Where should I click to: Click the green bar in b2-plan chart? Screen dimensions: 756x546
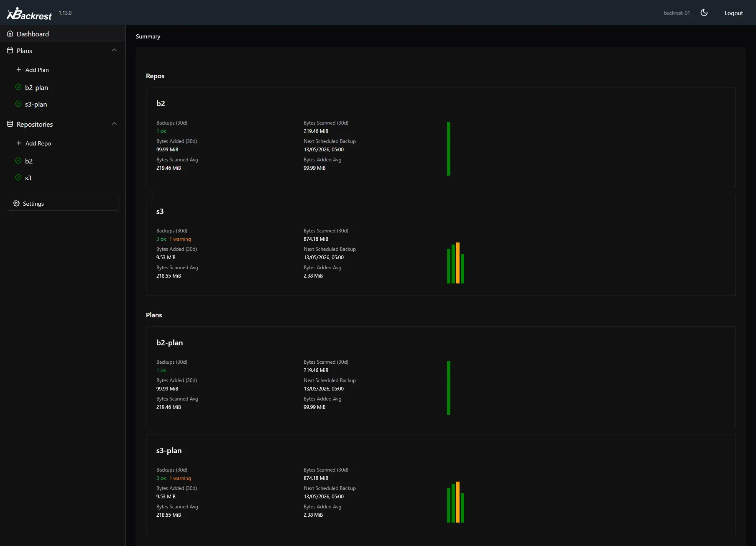point(449,388)
